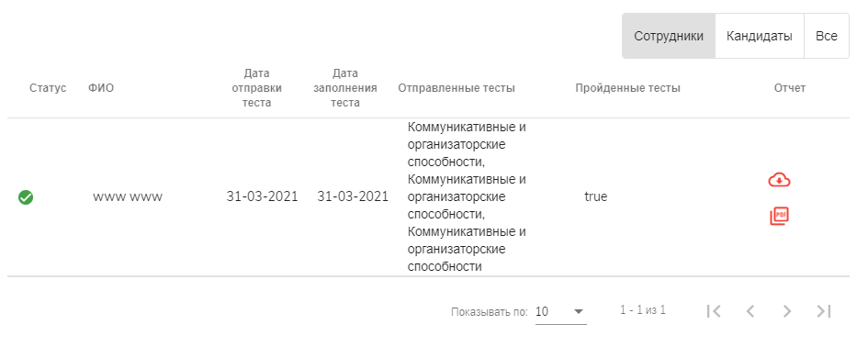
Task: Jump to the last page
Action: tap(824, 311)
